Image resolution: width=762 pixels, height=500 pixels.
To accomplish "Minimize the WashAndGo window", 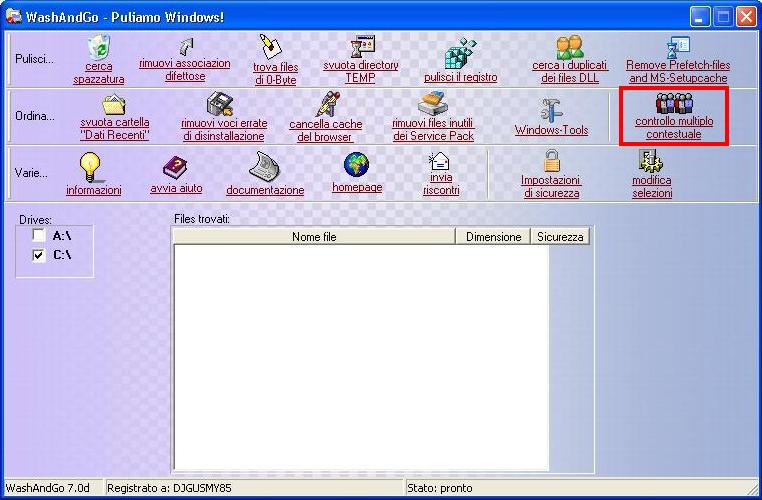I will point(700,17).
